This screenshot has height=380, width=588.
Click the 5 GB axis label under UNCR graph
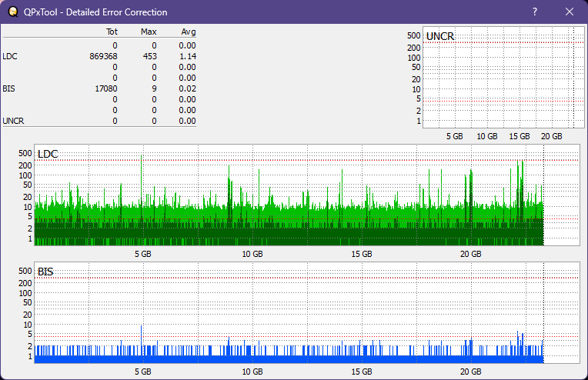(455, 136)
